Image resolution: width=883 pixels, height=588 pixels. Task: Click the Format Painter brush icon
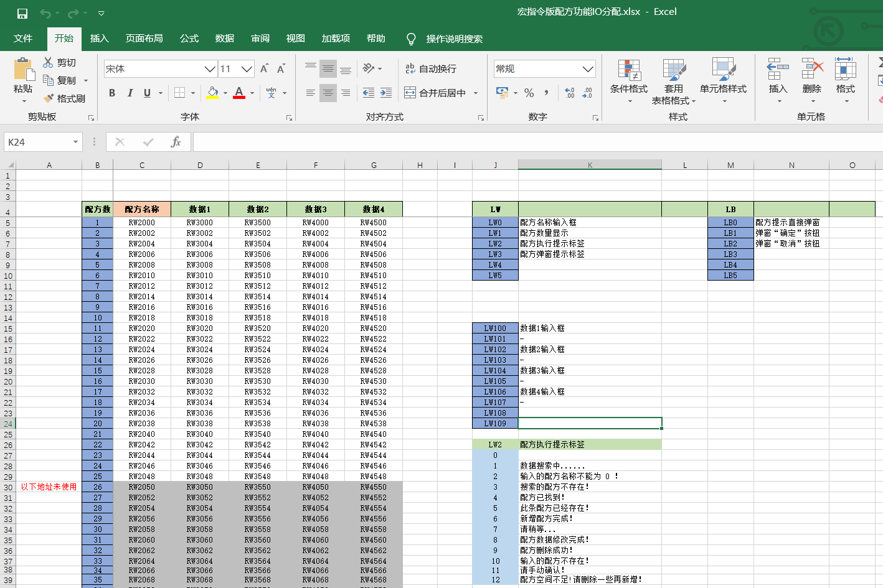[49, 98]
